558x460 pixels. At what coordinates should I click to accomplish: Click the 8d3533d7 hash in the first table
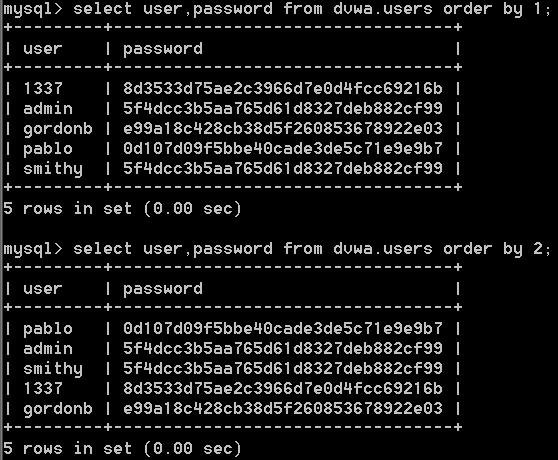point(283,88)
